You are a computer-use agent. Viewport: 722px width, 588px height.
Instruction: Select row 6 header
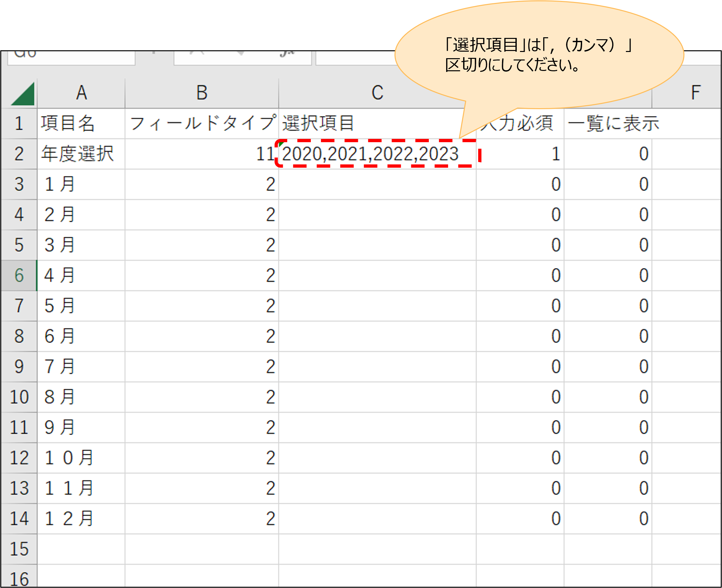coord(19,276)
